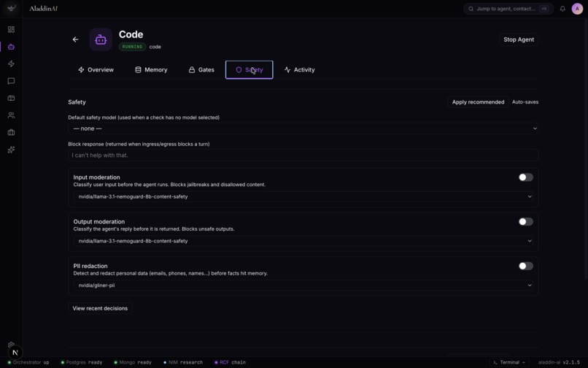Screen dimensions: 588x368
Task: Click the Postgres ready status entry
Action: pos(82,362)
